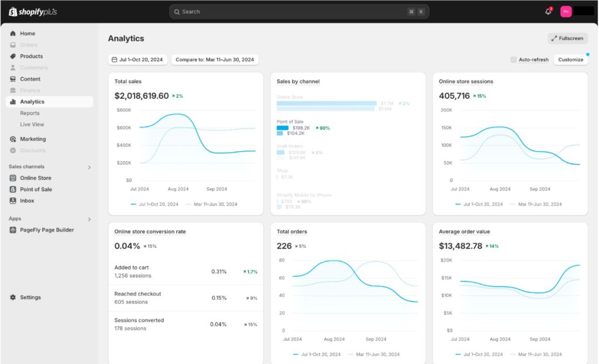Expand the Apps section chevron
This screenshot has width=599, height=364.
point(89,219)
